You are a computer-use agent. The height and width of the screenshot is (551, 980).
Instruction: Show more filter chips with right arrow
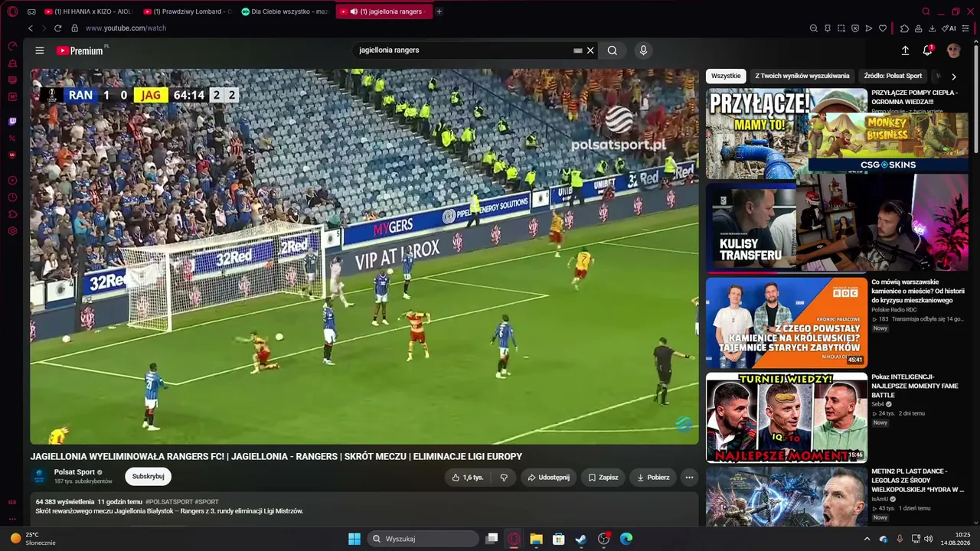[x=953, y=77]
